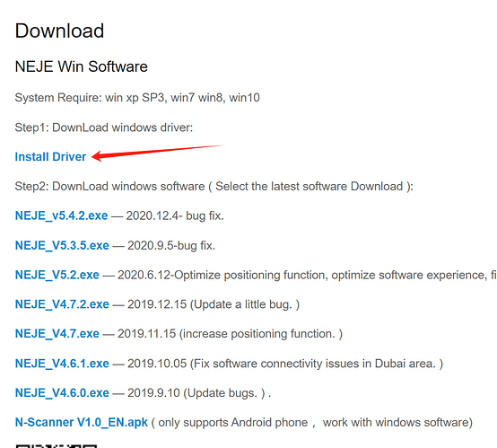Click the NEJE Win Software heading
Viewport: 497px width, 448px height.
tap(81, 66)
